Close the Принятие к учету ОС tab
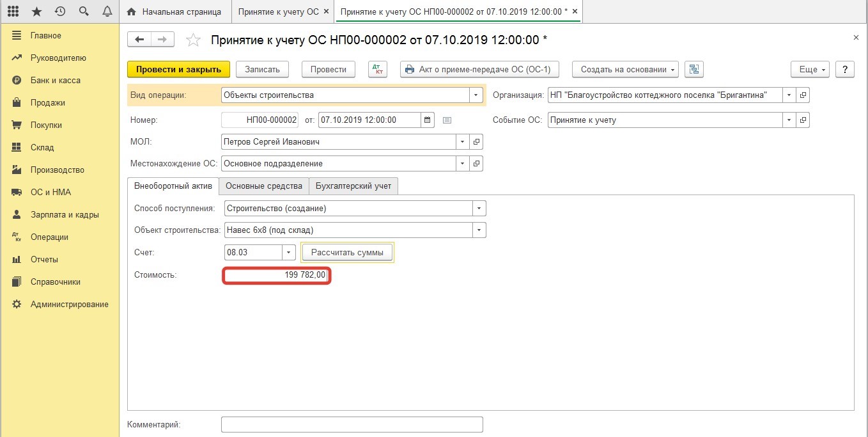The width and height of the screenshot is (868, 437). [327, 12]
